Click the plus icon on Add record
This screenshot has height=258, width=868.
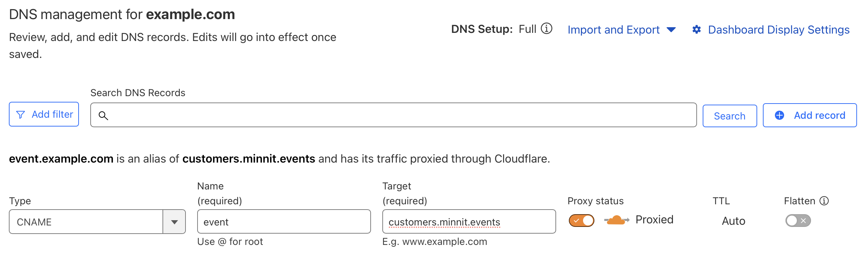pos(779,115)
